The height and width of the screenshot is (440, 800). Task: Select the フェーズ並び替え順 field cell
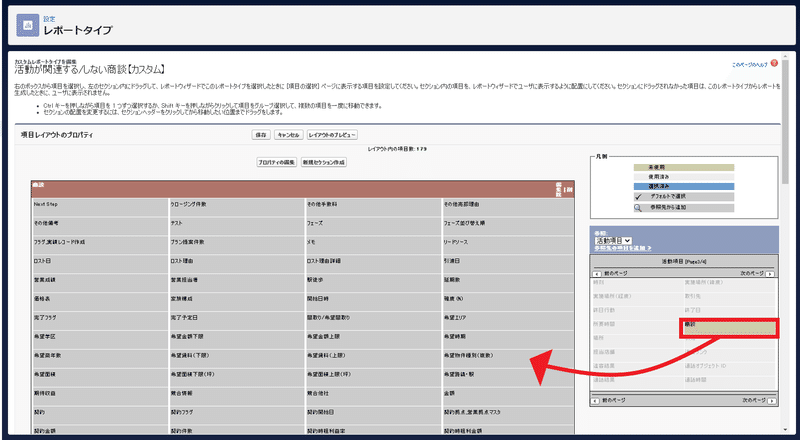(x=508, y=226)
